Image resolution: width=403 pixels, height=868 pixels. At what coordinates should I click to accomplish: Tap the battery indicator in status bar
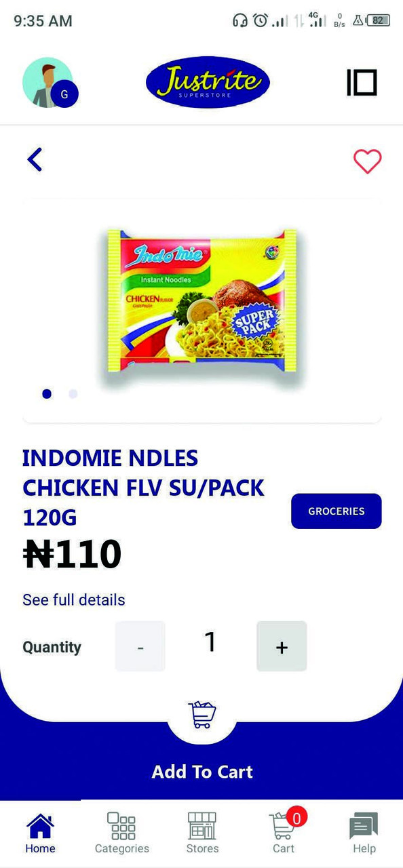(378, 20)
